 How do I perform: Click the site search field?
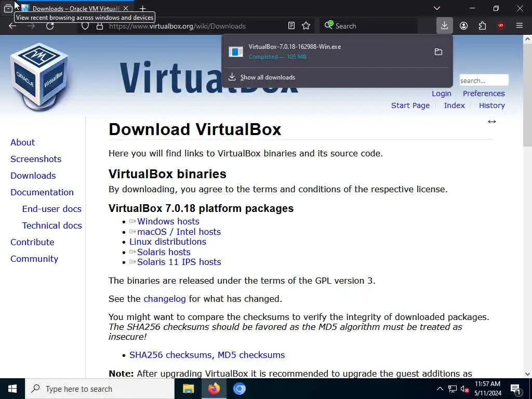(x=484, y=81)
